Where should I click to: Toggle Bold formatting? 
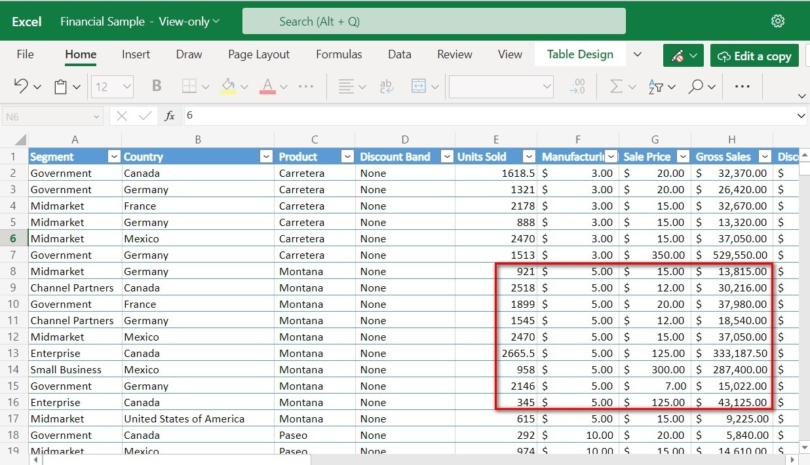(156, 86)
